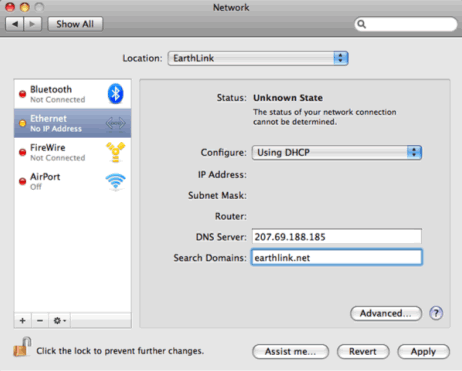Go forward with the right arrow button

coord(32,24)
